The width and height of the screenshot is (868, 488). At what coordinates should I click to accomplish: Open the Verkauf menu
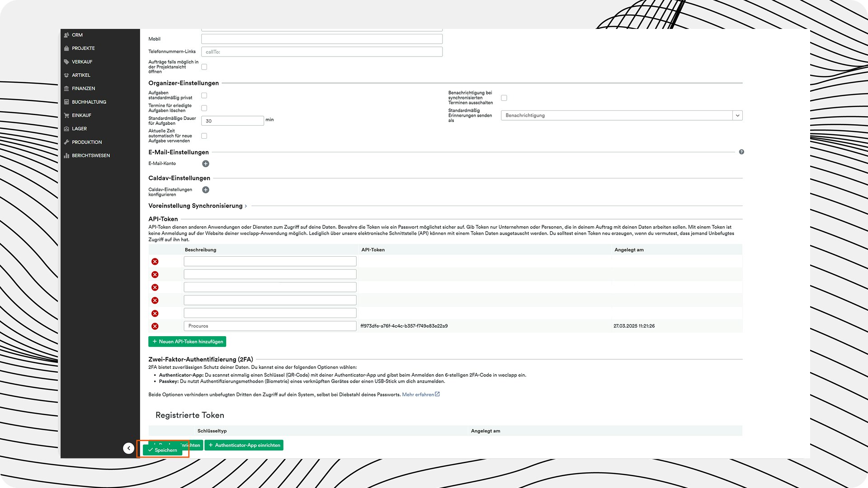click(x=82, y=62)
